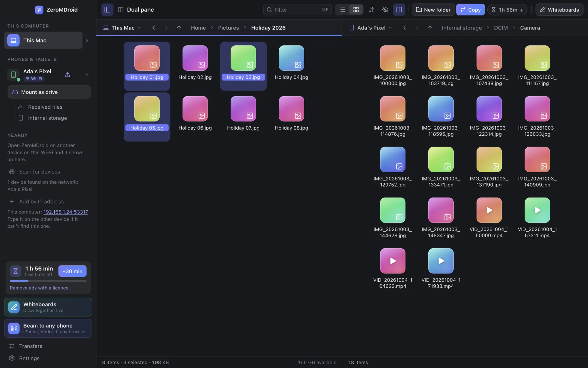
Task: Open Transfers panel
Action: click(31, 346)
